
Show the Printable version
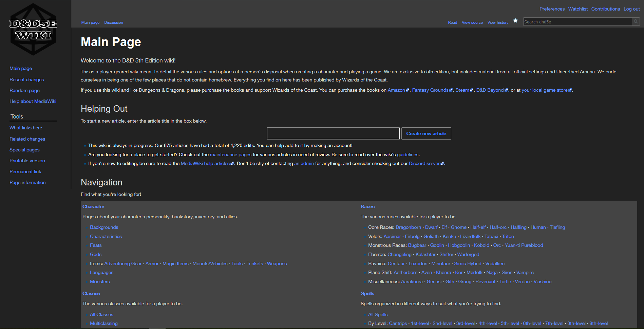click(27, 161)
